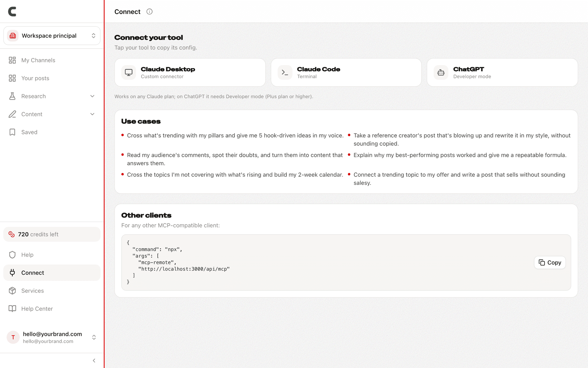The width and height of the screenshot is (588, 368).
Task: Click the hello@yourbrand.com account name
Action: 52,334
